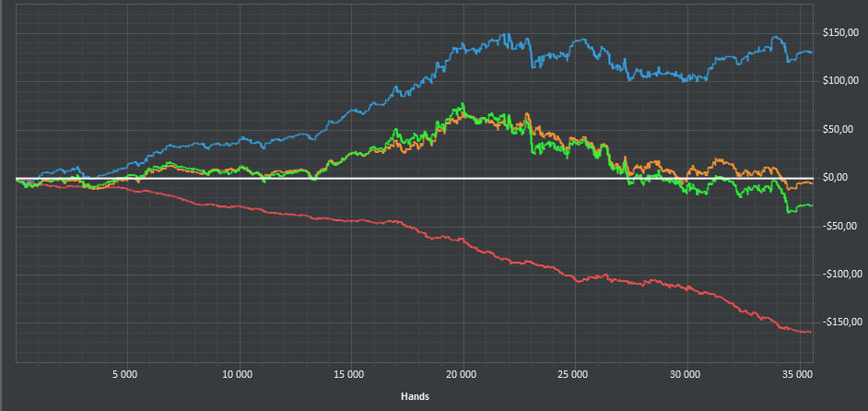The height and width of the screenshot is (411, 868).
Task: Click the orange line's right end point
Action: [x=811, y=183]
